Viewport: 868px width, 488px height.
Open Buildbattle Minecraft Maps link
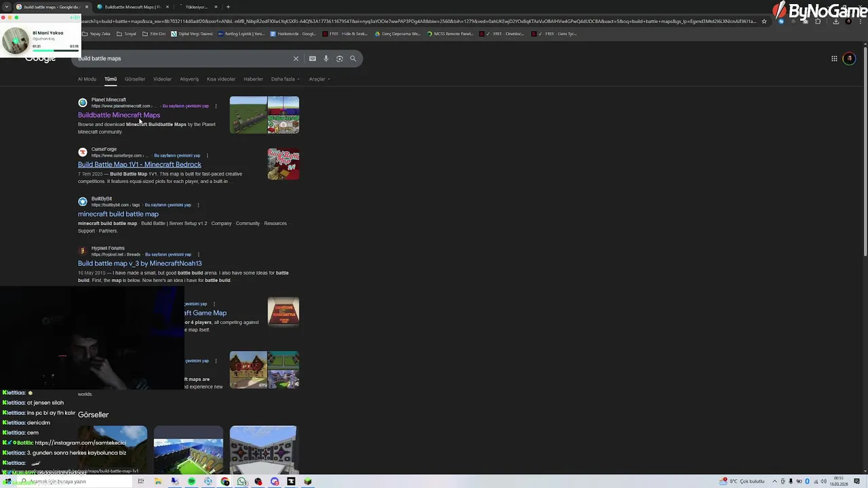119,115
